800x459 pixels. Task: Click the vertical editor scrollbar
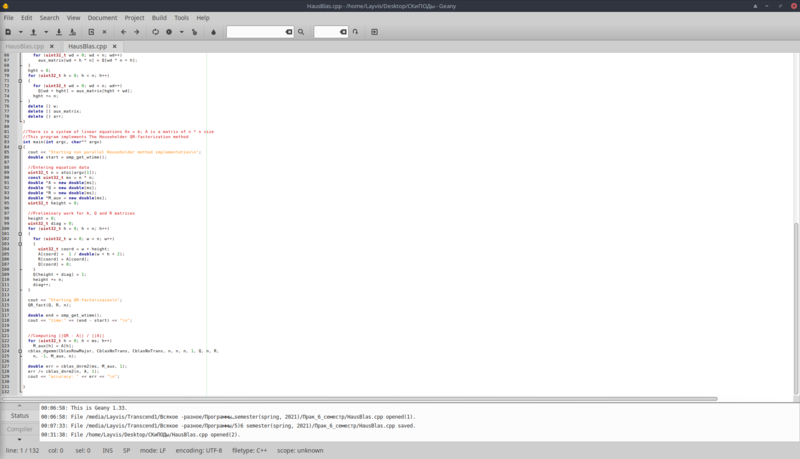[796, 309]
